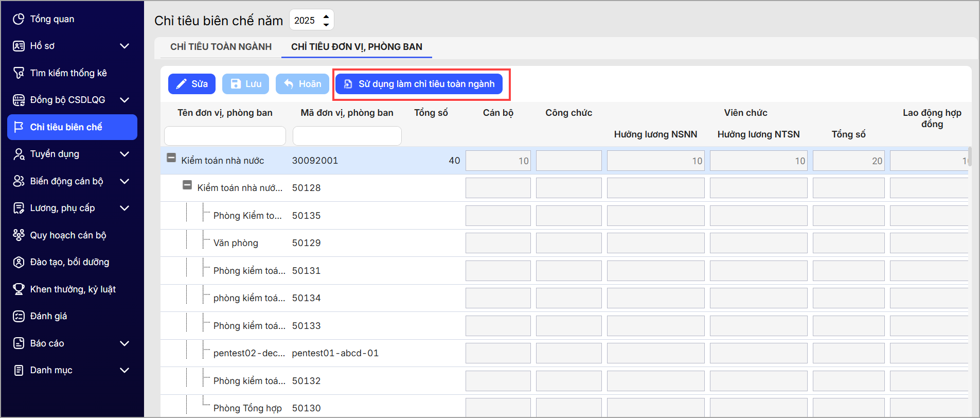Select the Văn phòng 50129 tree row
The width and height of the screenshot is (980, 418).
click(236, 243)
